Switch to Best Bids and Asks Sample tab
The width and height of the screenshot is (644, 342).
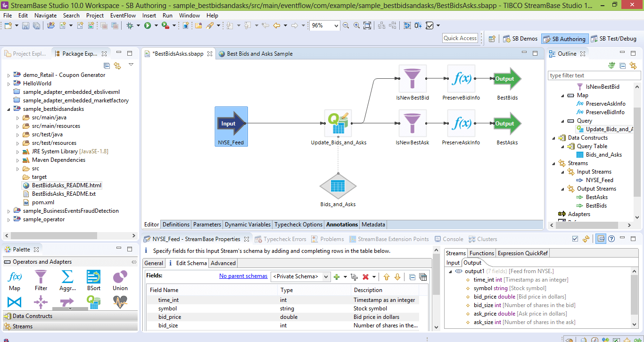(255, 54)
